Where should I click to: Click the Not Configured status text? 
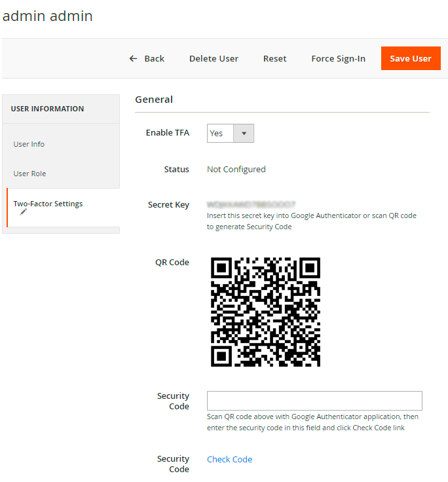(x=236, y=169)
